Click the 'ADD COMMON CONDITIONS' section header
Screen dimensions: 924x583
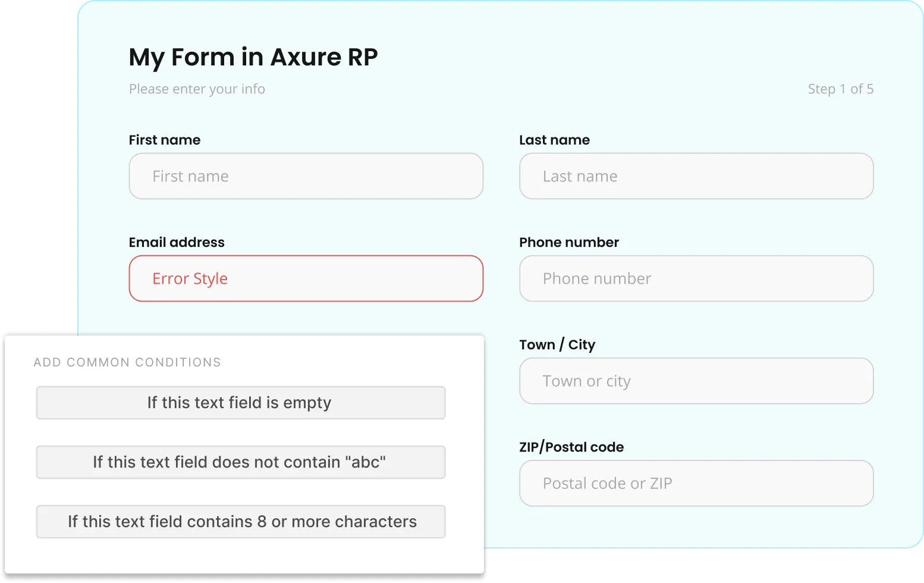click(x=127, y=362)
